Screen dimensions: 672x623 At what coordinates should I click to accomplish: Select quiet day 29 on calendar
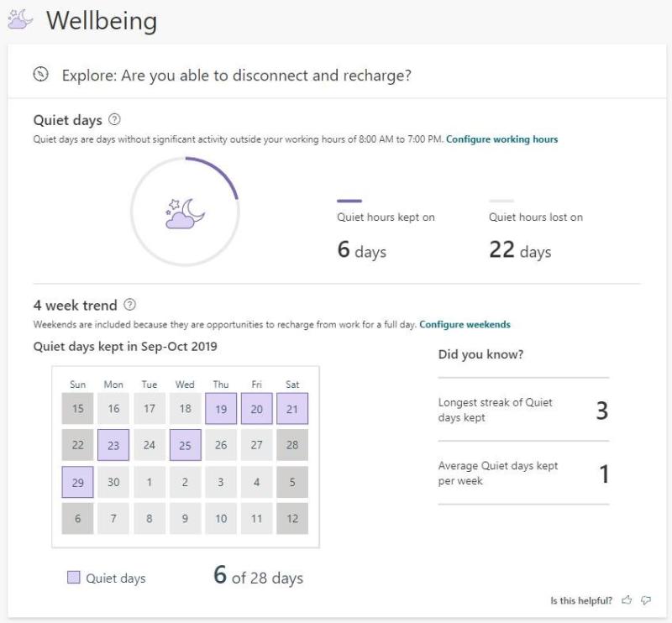point(77,482)
